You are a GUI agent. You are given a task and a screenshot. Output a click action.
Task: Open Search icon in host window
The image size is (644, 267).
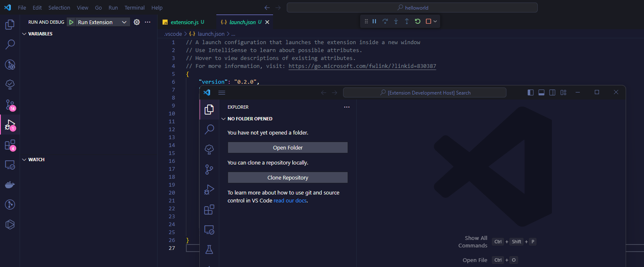click(209, 130)
